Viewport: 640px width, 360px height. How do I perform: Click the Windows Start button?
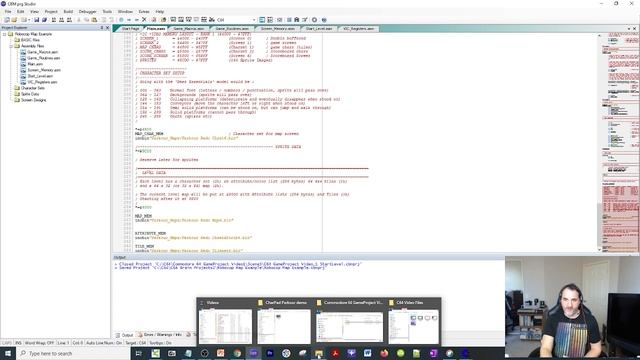[8, 353]
